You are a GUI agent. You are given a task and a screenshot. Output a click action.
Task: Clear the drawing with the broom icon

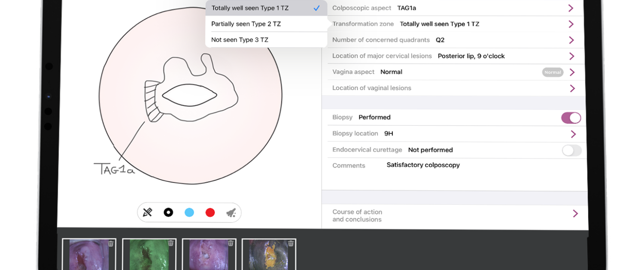(x=231, y=212)
